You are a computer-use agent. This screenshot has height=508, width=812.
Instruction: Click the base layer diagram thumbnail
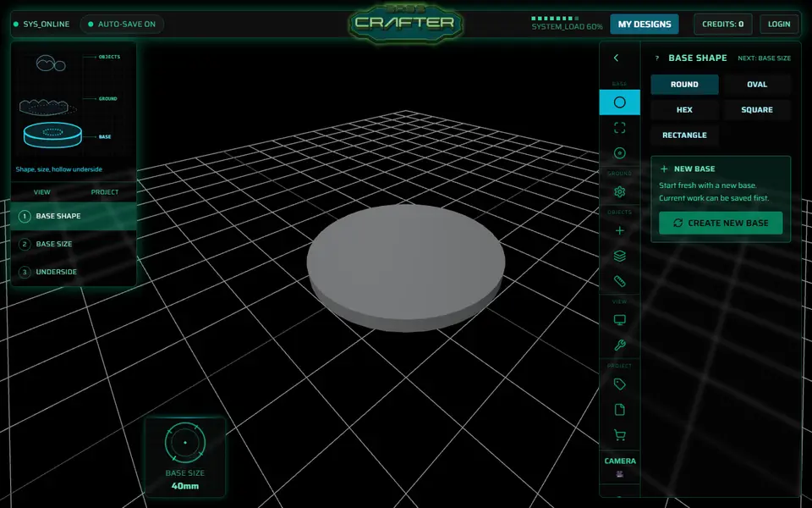click(x=52, y=135)
